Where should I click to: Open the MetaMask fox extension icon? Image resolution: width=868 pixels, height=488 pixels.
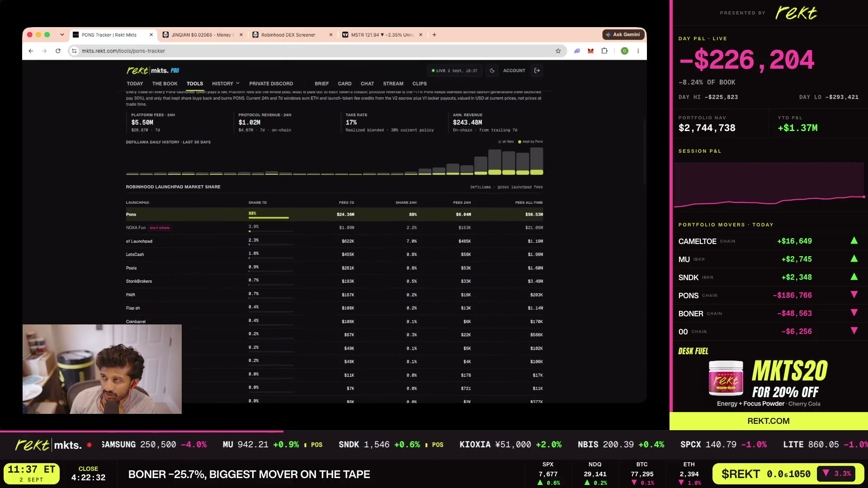click(590, 51)
